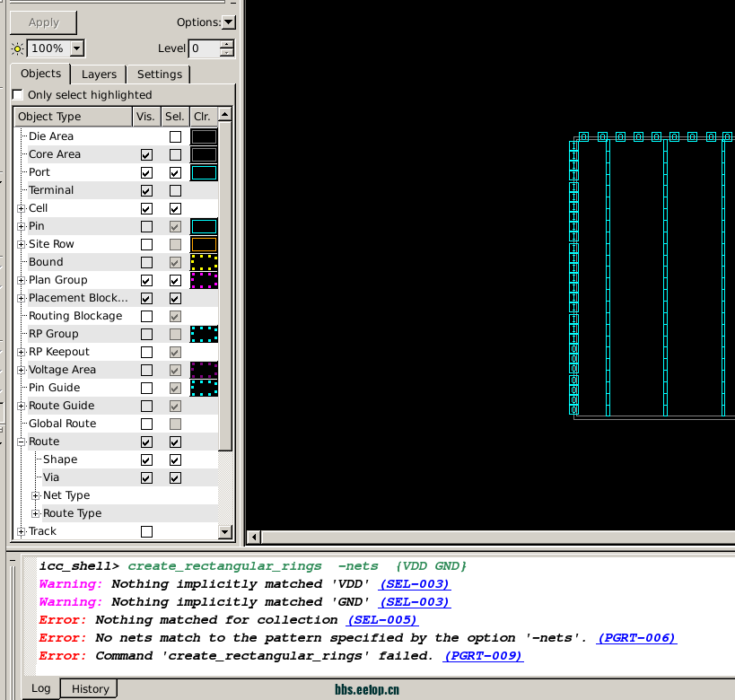
Task: Toggle Shape visibility checkbox
Action: [x=146, y=460]
